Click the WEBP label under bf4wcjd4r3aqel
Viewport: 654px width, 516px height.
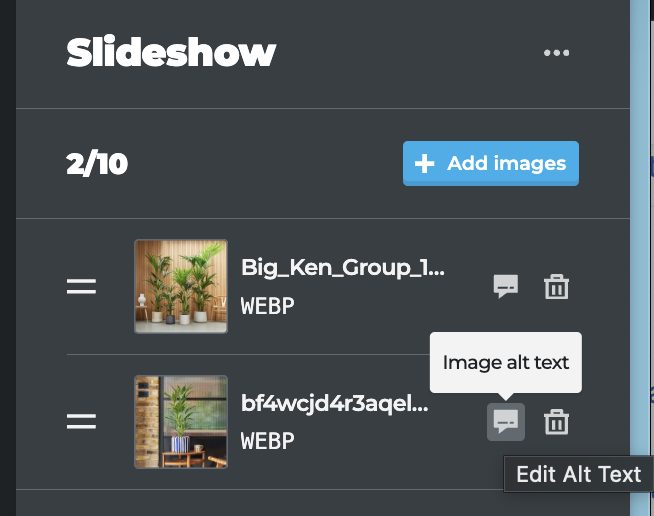coord(267,441)
